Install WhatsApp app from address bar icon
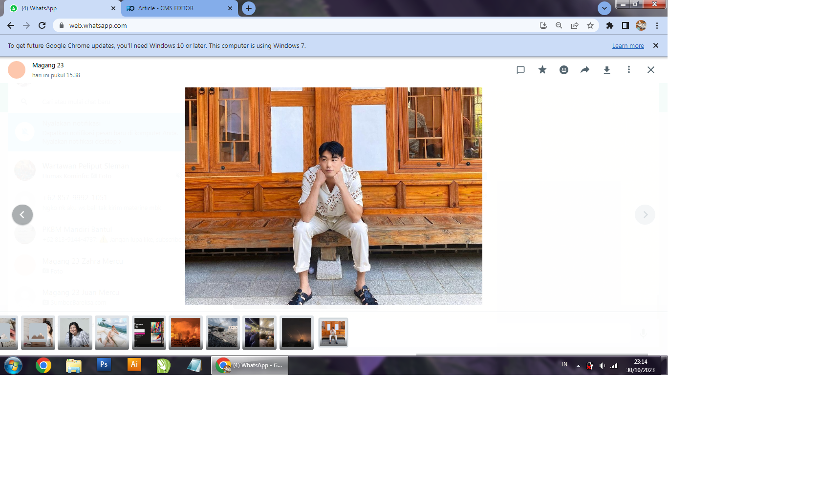Image resolution: width=820 pixels, height=504 pixels. tap(543, 25)
